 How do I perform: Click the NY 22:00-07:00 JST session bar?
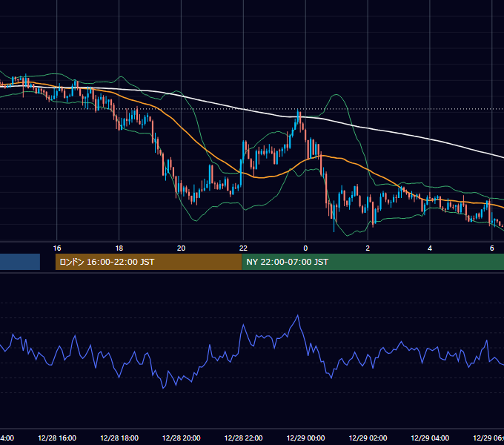pos(373,262)
